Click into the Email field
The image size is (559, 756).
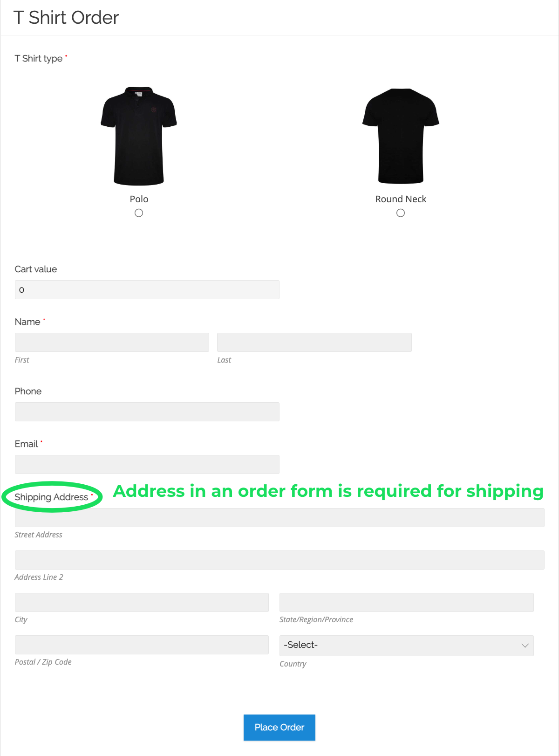coord(147,464)
